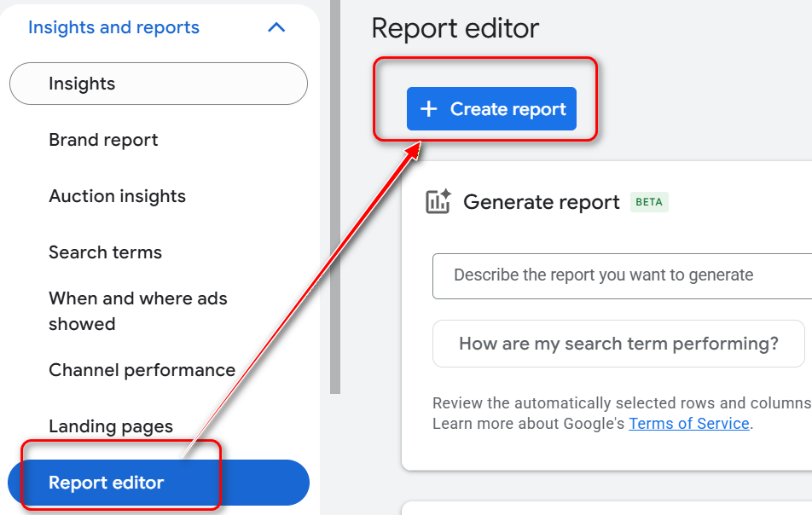Select Report editor in sidebar
This screenshot has width=812, height=515.
point(159,483)
